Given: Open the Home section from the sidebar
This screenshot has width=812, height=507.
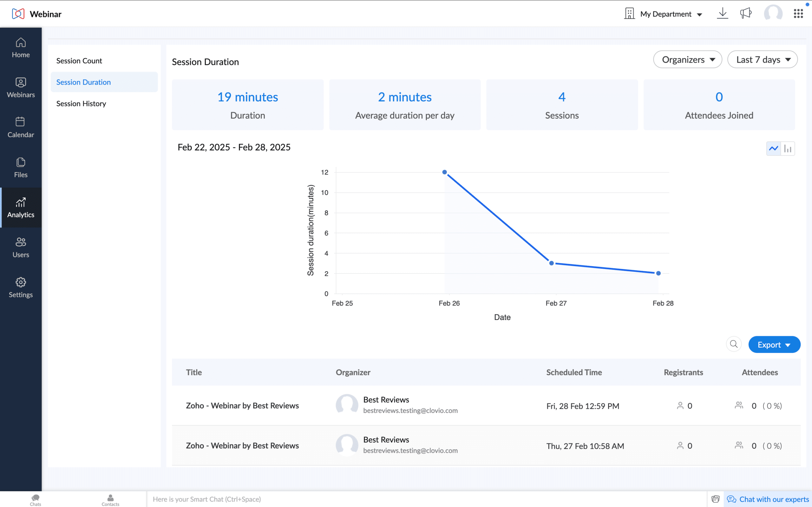Looking at the screenshot, I should pyautogui.click(x=21, y=48).
